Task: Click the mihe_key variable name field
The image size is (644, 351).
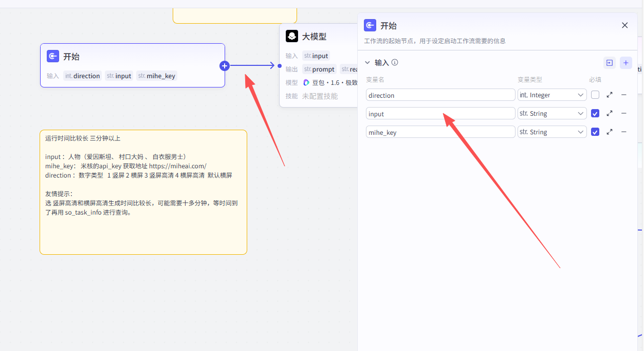Action: coord(440,132)
